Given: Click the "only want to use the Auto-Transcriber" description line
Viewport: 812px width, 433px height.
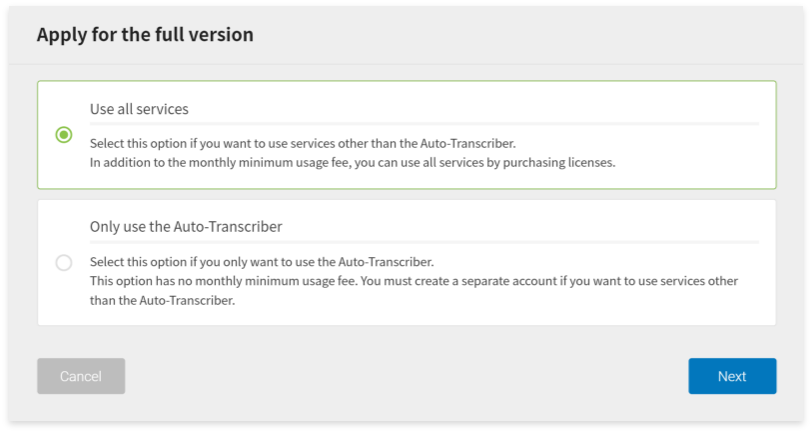Looking at the screenshot, I should tap(261, 262).
